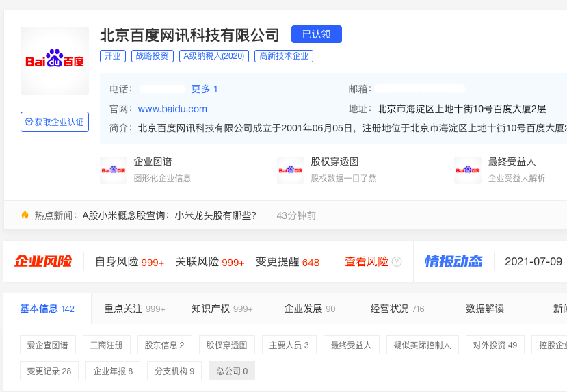Jump to 分支机构 9 section
567x392 pixels.
coord(174,371)
